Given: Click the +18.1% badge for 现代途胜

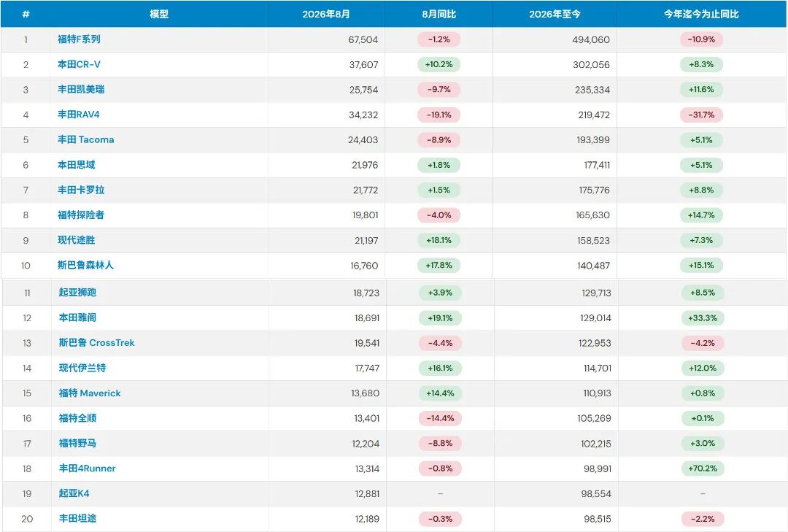Looking at the screenshot, I should [439, 240].
